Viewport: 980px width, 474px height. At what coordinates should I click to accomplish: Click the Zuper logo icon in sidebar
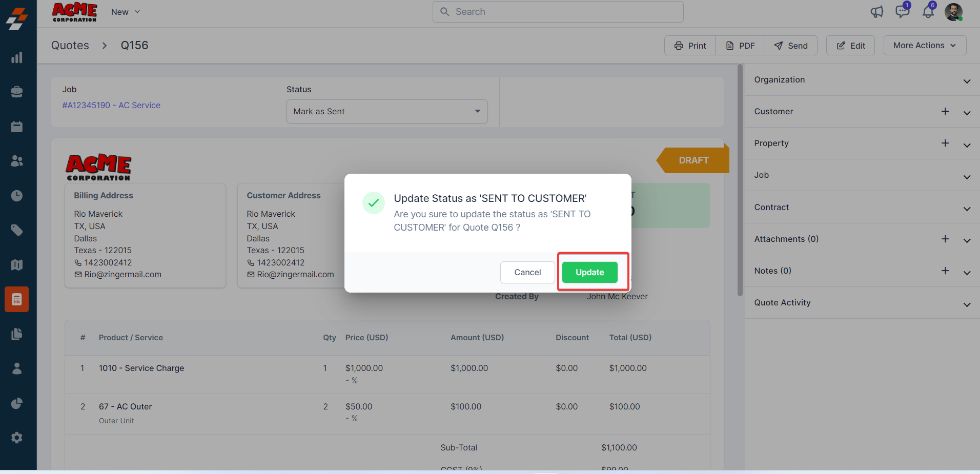tap(17, 19)
